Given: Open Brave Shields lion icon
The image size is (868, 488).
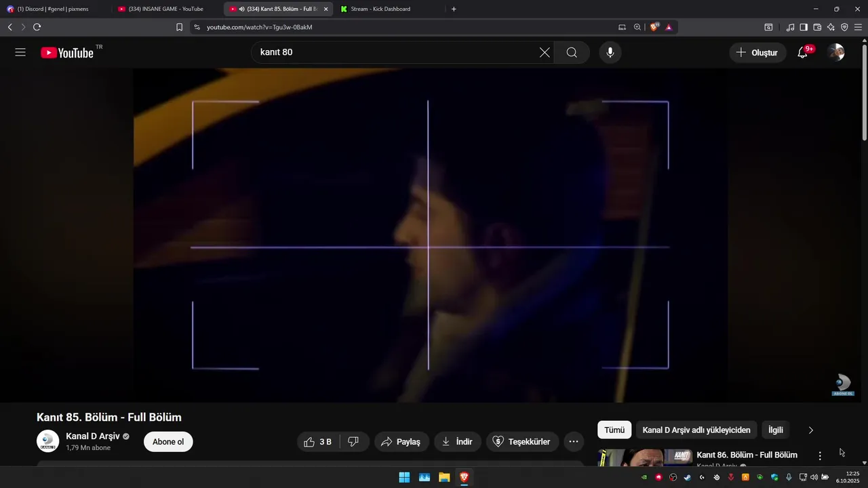Looking at the screenshot, I should (654, 27).
